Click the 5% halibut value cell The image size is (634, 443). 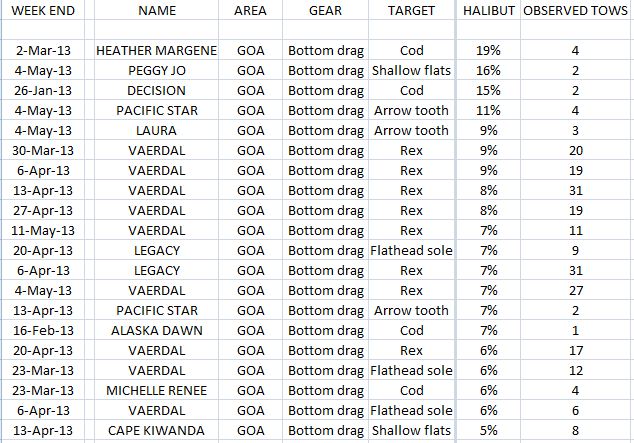[488, 431]
